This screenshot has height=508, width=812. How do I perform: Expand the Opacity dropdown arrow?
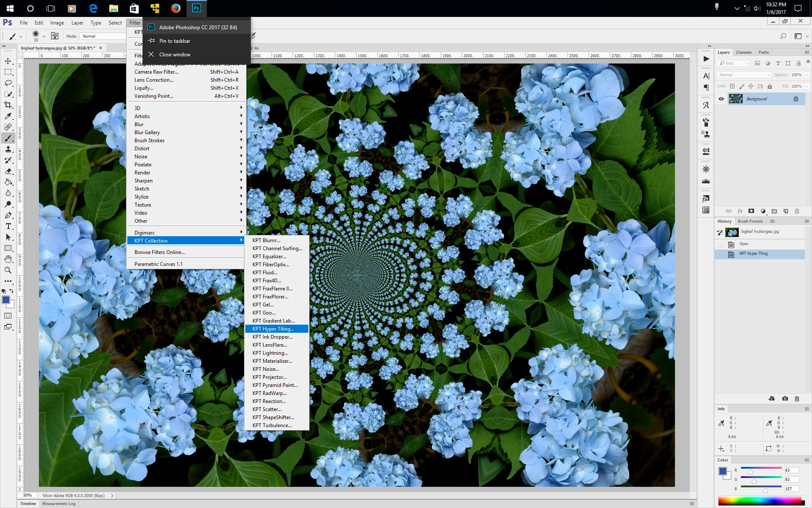(807, 75)
